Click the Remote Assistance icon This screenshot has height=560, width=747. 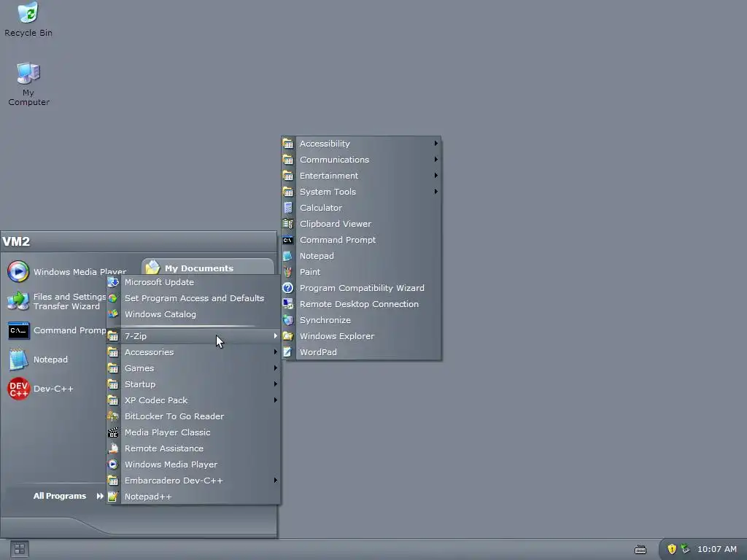(113, 448)
